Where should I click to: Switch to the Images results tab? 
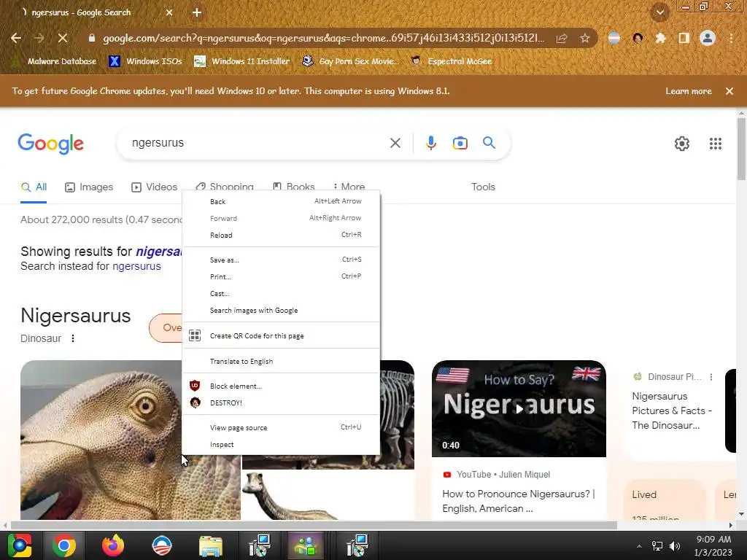point(89,187)
